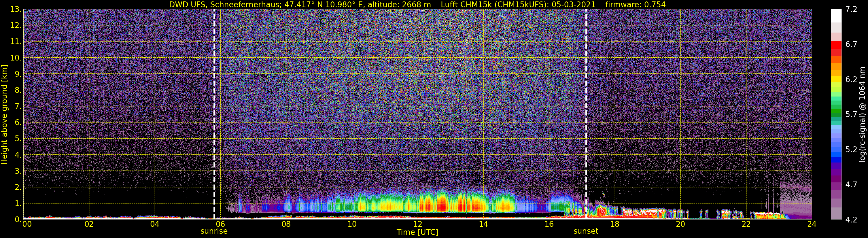Click the '24' time tick label
The width and height of the screenshot is (868, 238).
point(812,224)
